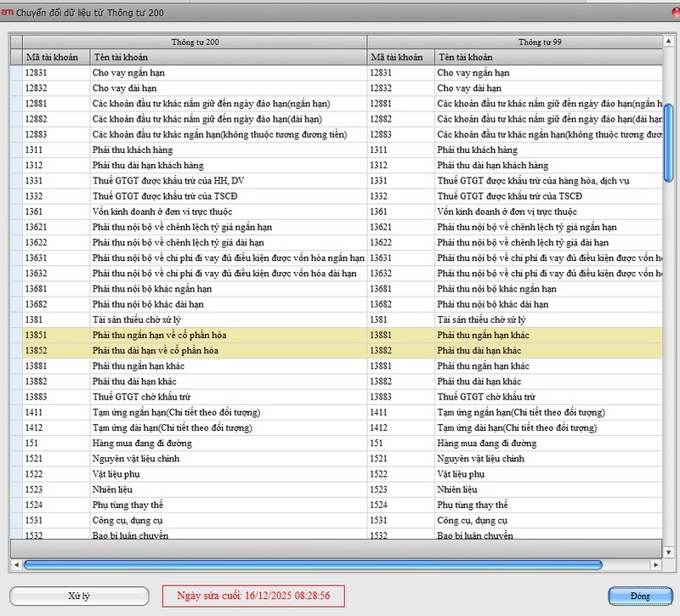This screenshot has height=616, width=680.
Task: Click the horizontal scrollbar thumb at the bottom
Action: [313, 563]
